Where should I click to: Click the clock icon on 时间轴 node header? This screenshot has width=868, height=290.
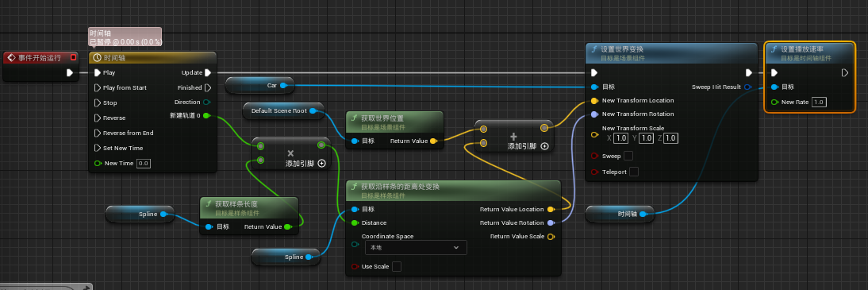click(98, 58)
